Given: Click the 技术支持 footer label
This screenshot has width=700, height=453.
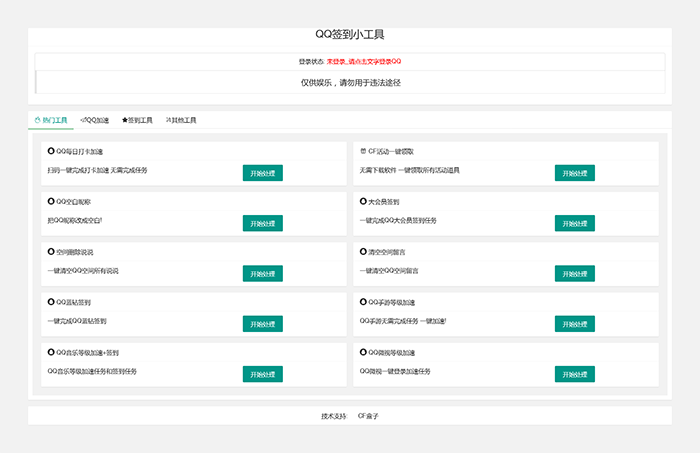Looking at the screenshot, I should click(334, 416).
